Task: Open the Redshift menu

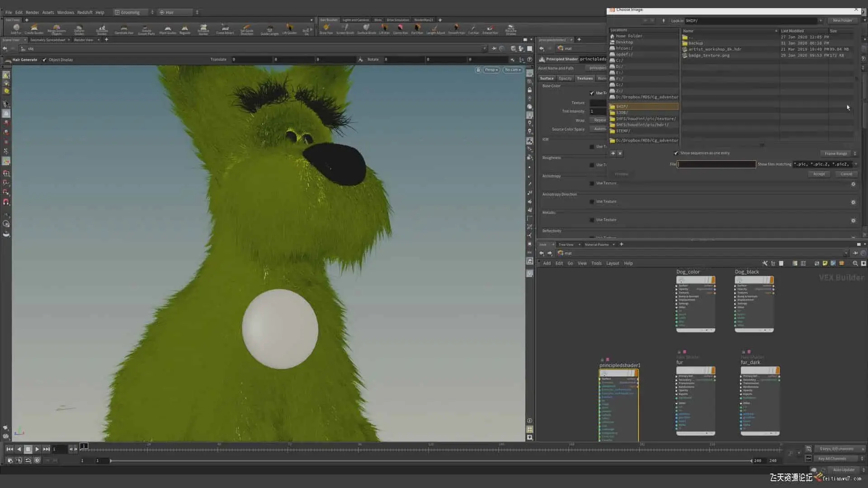Action: 85,12
